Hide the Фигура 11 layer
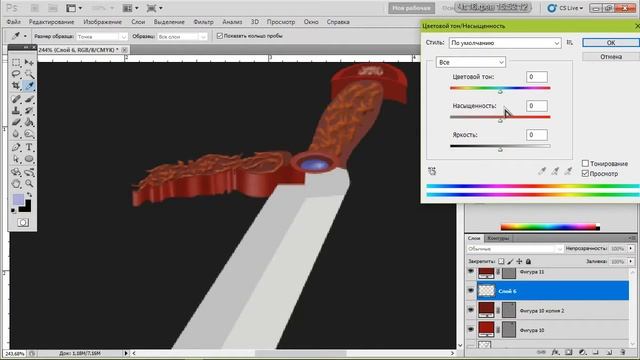 471,271
